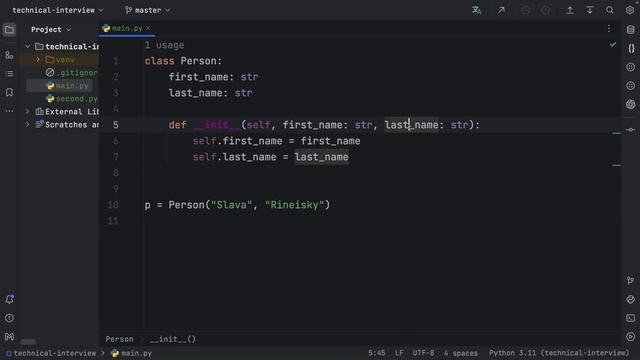
Task: Expand Scratches and Consoles node
Action: click(28, 124)
